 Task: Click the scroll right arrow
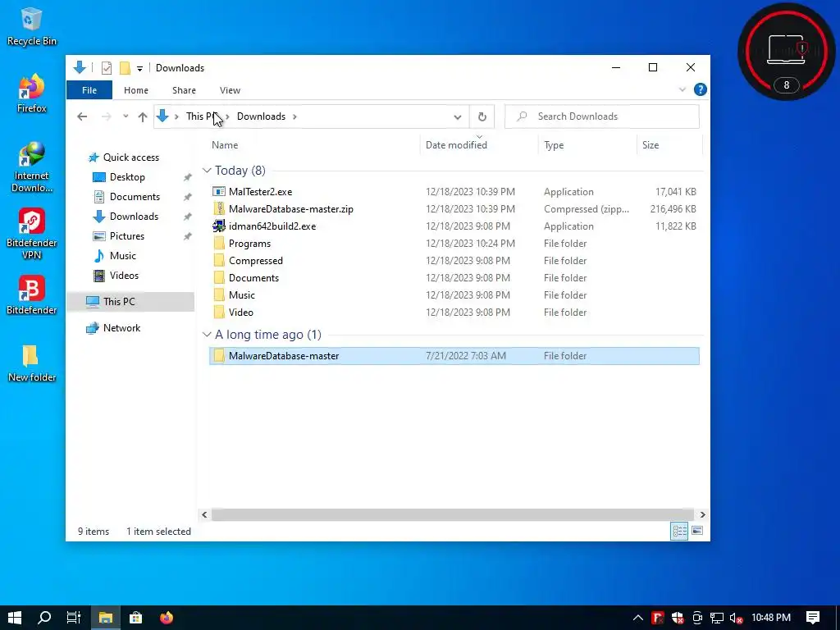tap(702, 514)
